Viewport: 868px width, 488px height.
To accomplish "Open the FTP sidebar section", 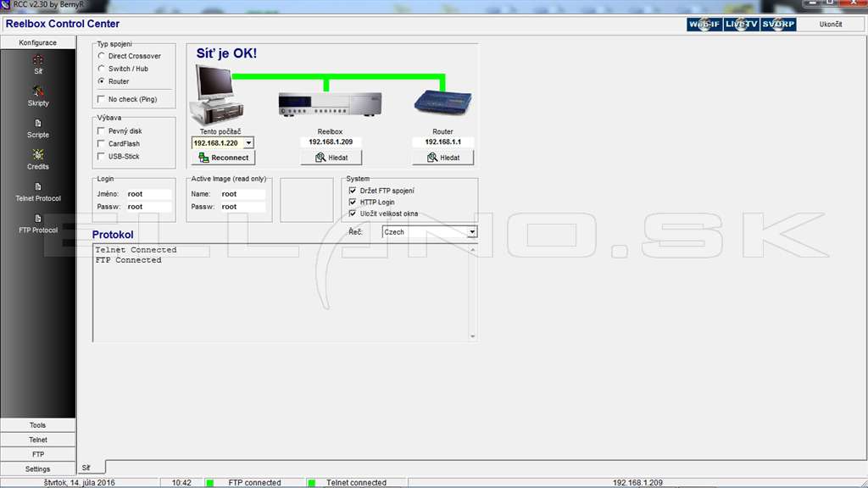I will point(37,454).
